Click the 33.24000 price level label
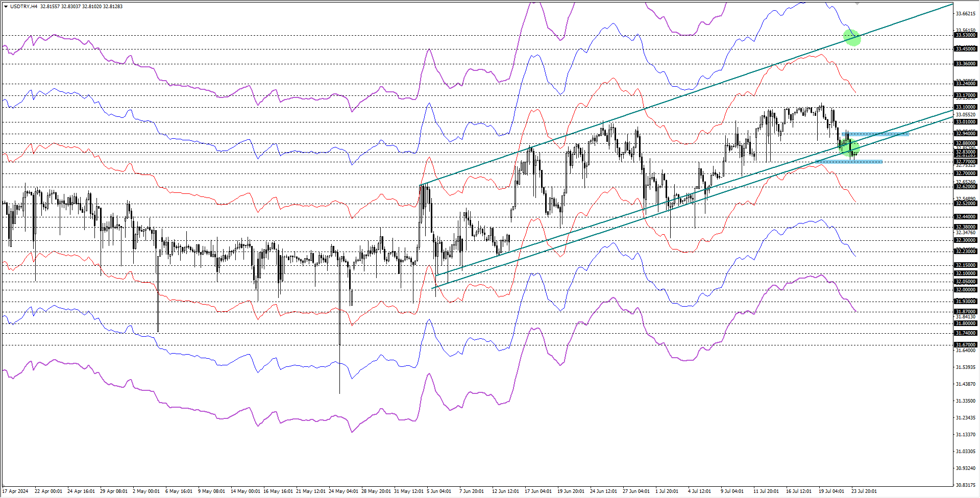The height and width of the screenshot is (498, 980). [966, 84]
